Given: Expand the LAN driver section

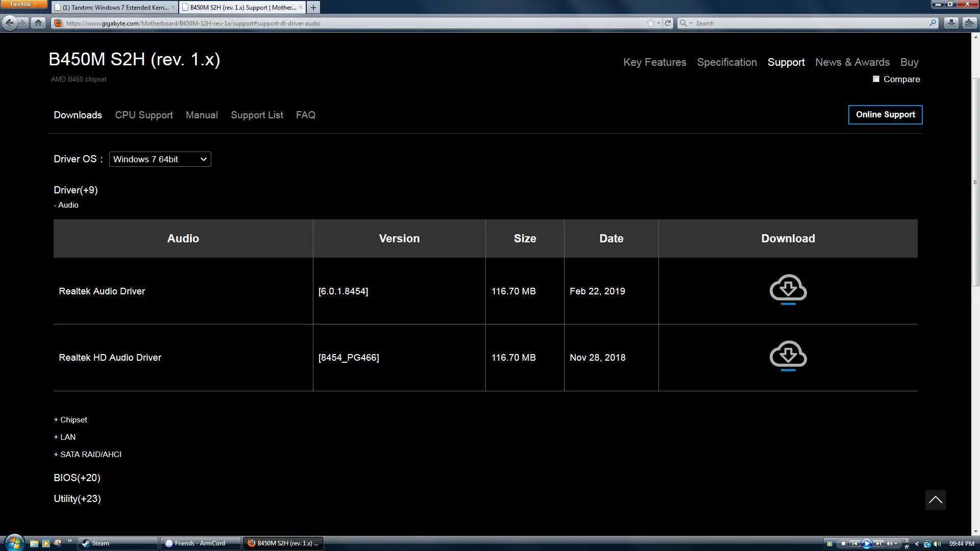Looking at the screenshot, I should click(x=64, y=437).
